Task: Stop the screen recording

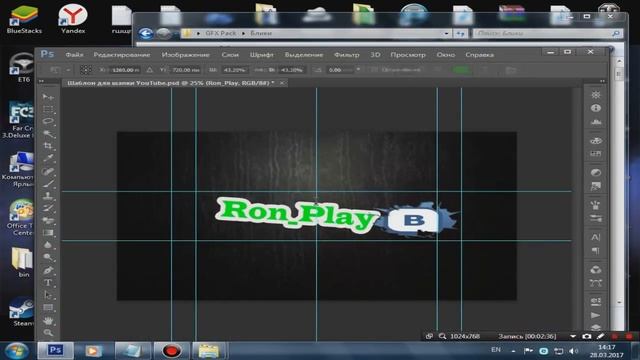Action: tap(629, 336)
